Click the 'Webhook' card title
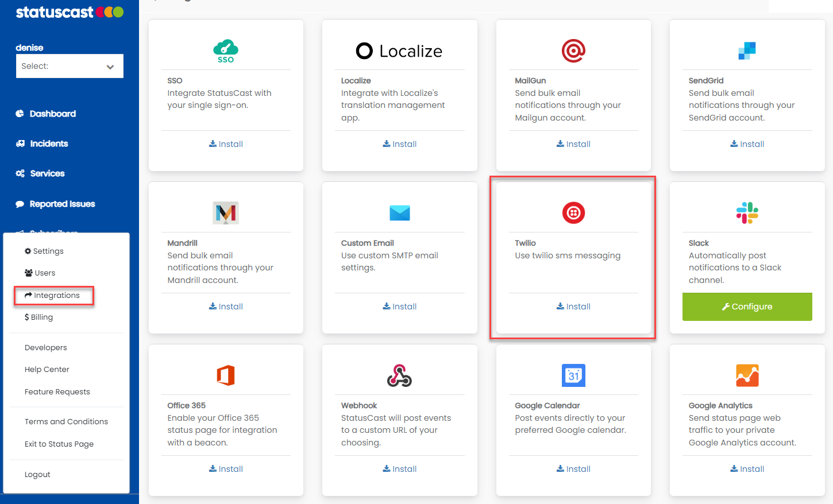The height and width of the screenshot is (504, 833). (x=359, y=405)
